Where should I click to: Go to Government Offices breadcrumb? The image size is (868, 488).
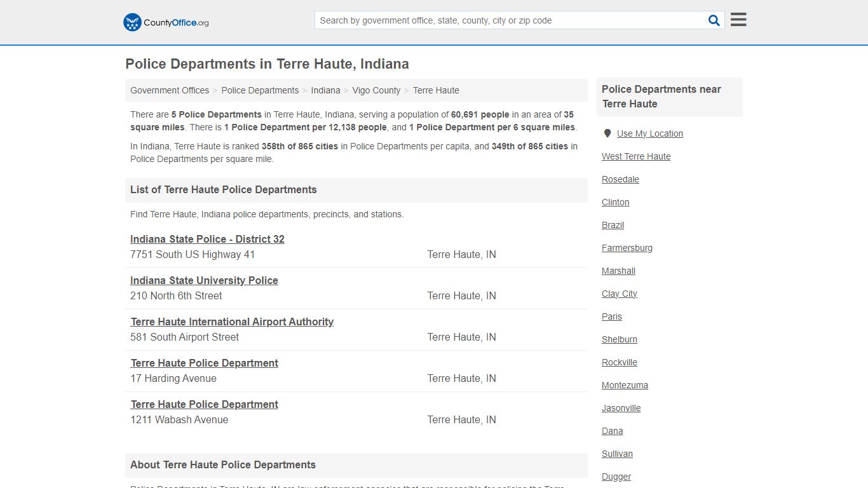tap(170, 90)
